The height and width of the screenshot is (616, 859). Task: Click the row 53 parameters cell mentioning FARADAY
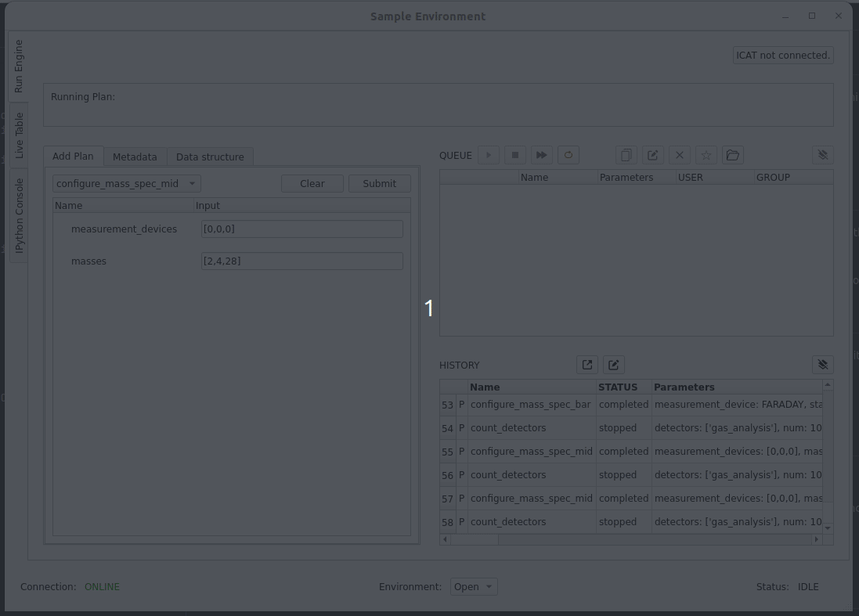point(738,405)
